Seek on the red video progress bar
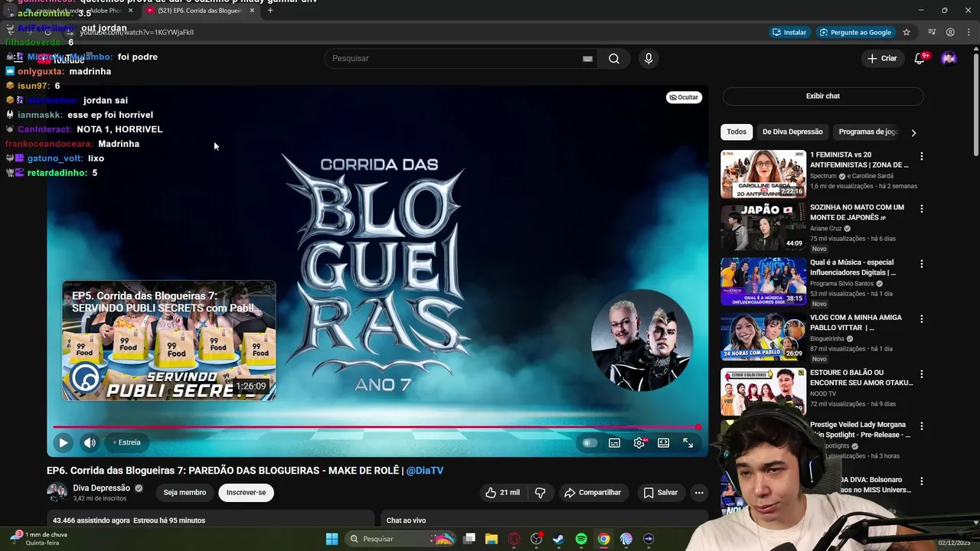This screenshot has height=551, width=980. coord(375,427)
